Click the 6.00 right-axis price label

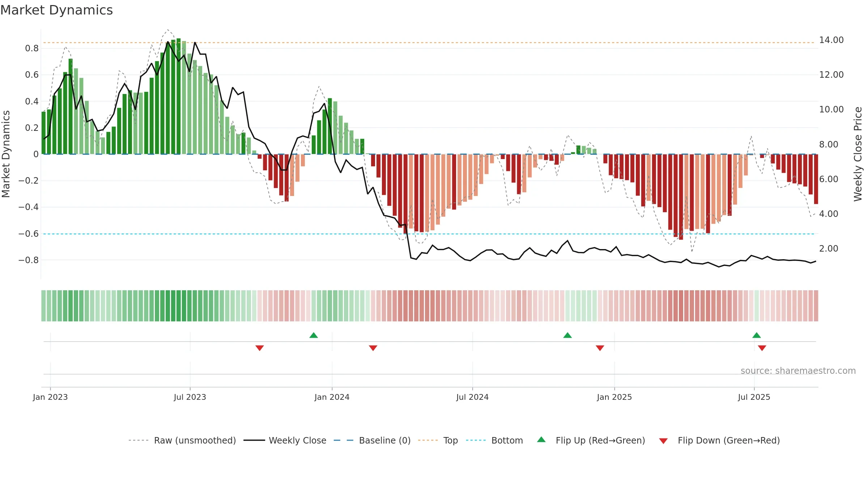(829, 179)
